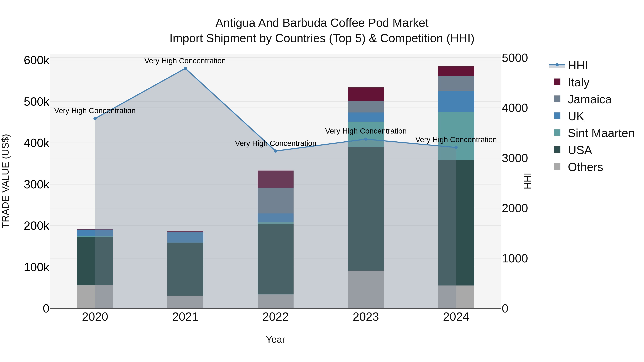
Task: Click UK bar segment for 2024
Action: pos(456,102)
